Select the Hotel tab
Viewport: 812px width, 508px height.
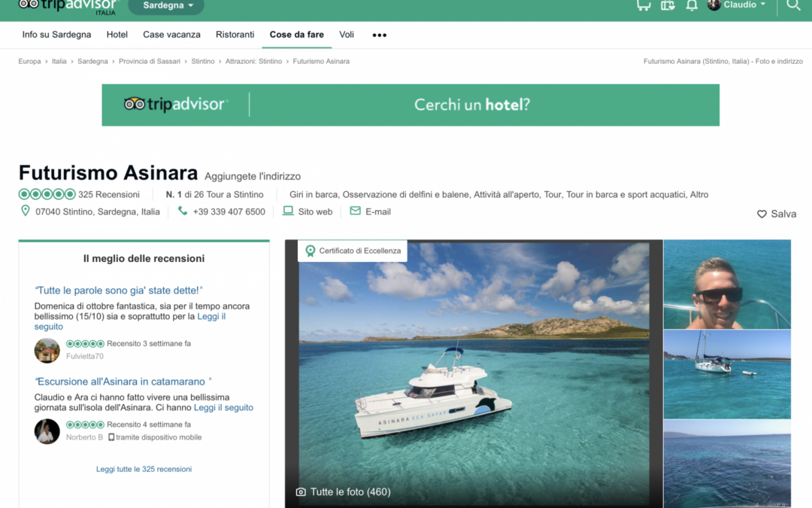(x=117, y=35)
